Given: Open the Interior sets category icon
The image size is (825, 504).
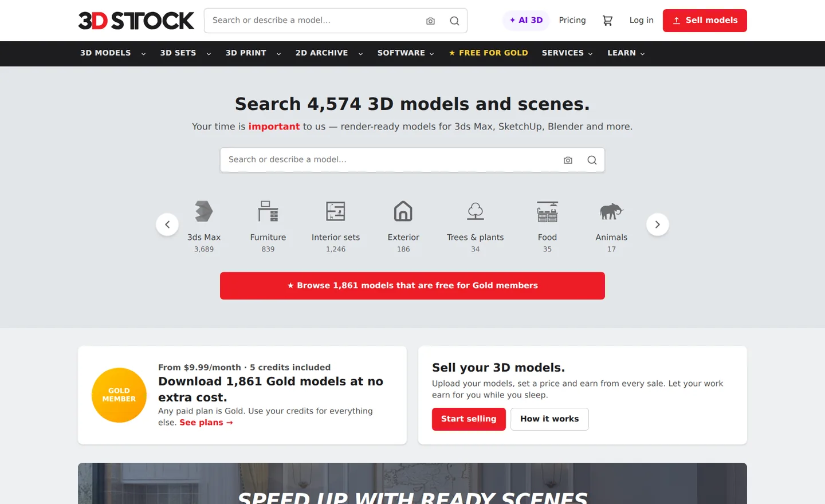Looking at the screenshot, I should [336, 211].
